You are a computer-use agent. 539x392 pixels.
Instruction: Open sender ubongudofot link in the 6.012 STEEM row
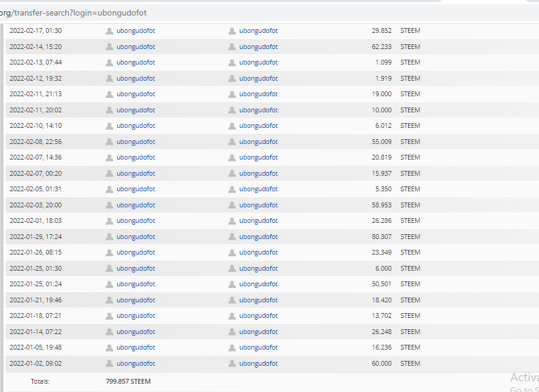pyautogui.click(x=136, y=125)
